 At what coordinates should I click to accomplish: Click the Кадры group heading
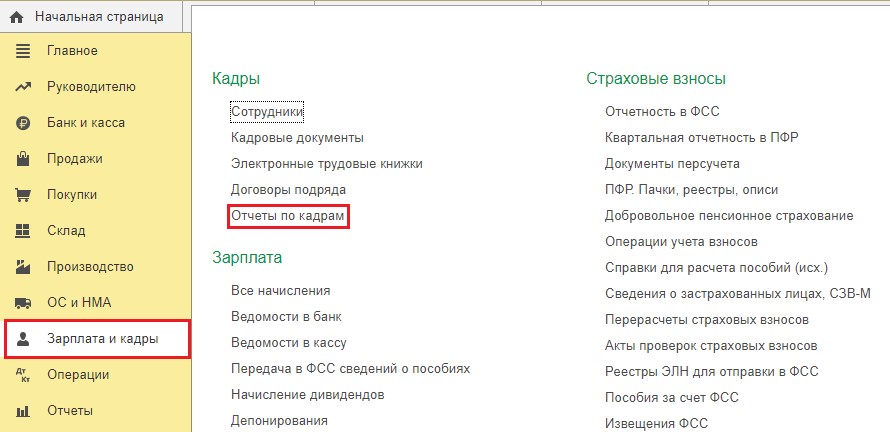236,79
